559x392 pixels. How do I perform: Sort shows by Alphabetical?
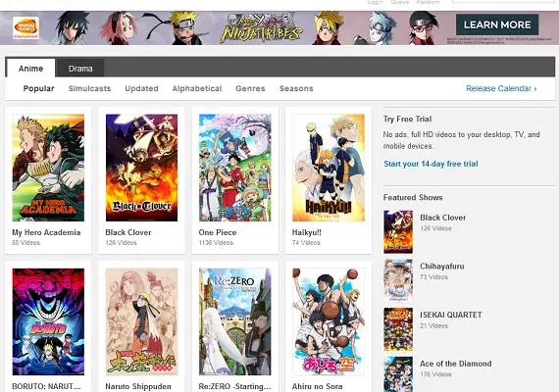197,88
